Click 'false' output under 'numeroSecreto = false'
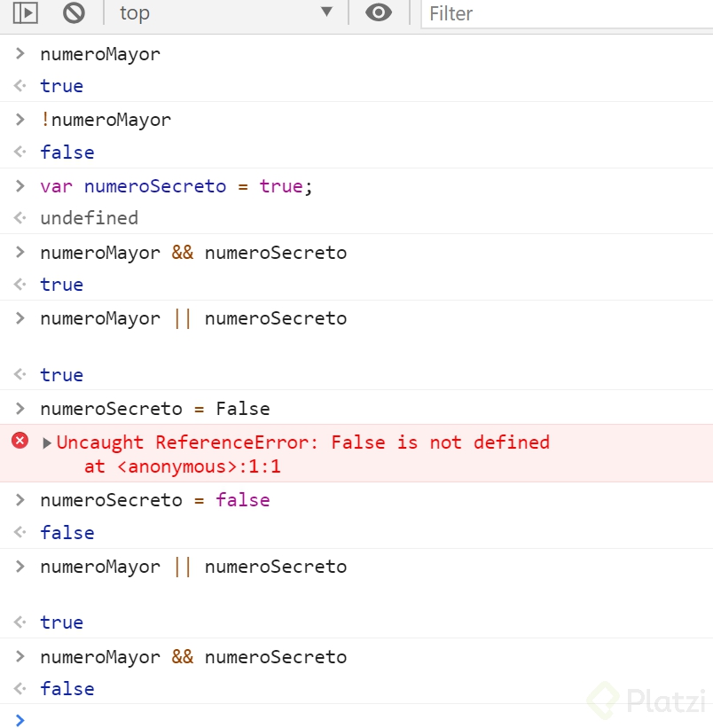This screenshot has height=728, width=713. [67, 533]
